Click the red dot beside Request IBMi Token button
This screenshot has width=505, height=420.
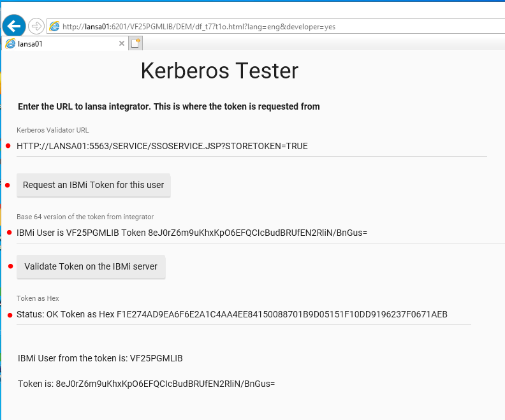8,185
